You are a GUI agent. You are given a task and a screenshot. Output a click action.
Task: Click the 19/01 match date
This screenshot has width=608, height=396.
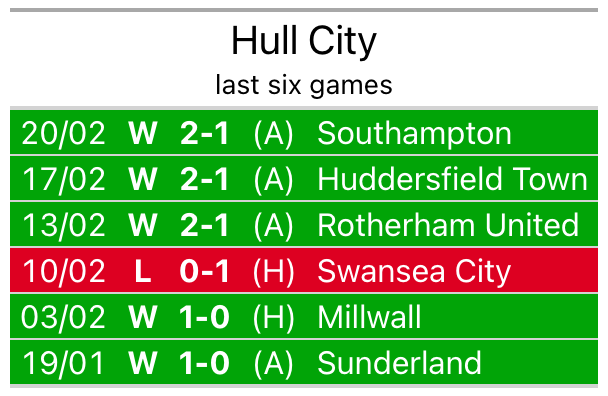pos(63,363)
